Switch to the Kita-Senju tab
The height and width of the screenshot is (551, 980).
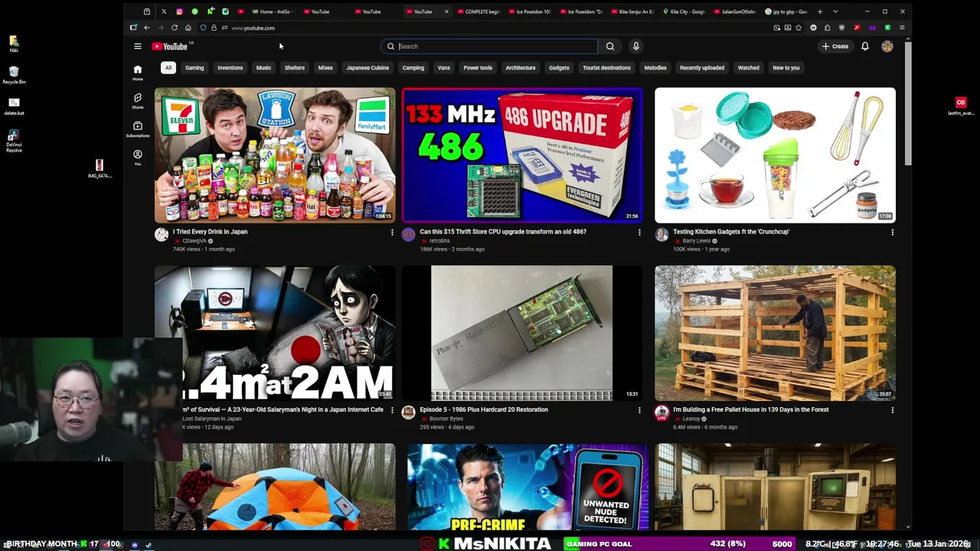coord(632,11)
